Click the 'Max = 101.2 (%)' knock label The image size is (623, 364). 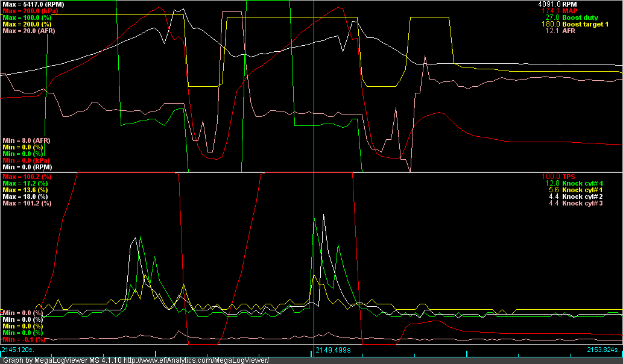point(27,203)
